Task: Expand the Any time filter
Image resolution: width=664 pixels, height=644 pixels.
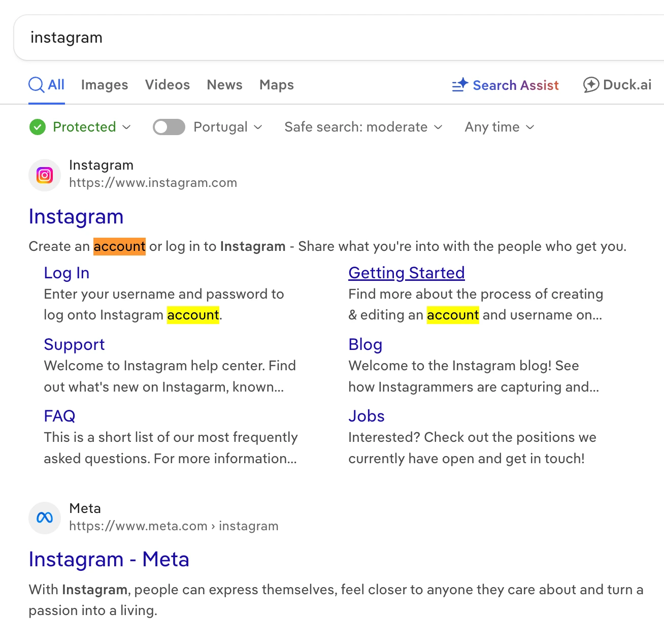Action: (500, 127)
